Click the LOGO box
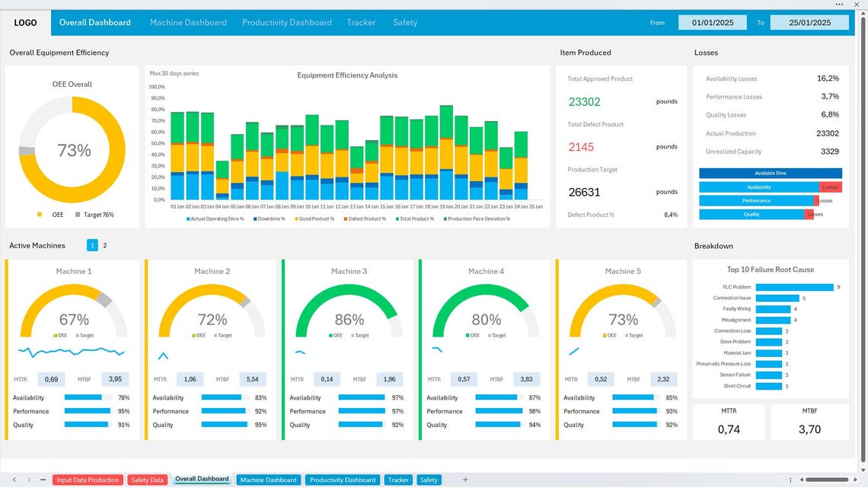The width and height of the screenshot is (868, 488). pyautogui.click(x=25, y=23)
